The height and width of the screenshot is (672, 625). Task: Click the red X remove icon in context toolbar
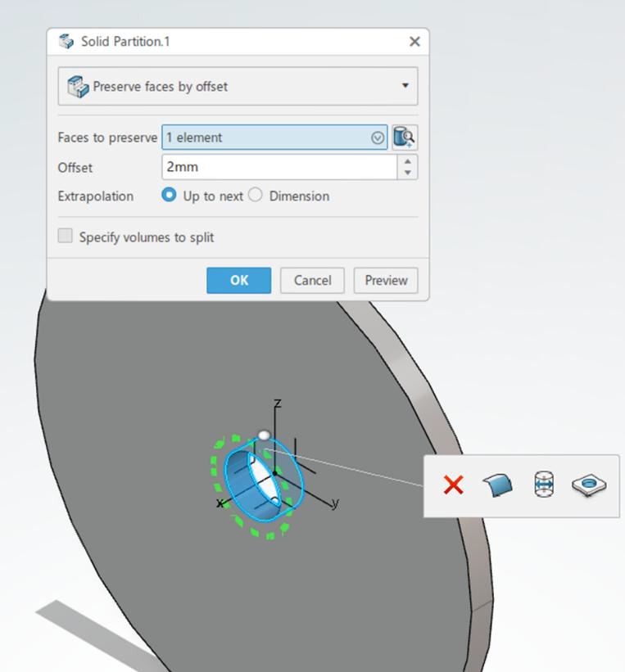click(x=454, y=485)
